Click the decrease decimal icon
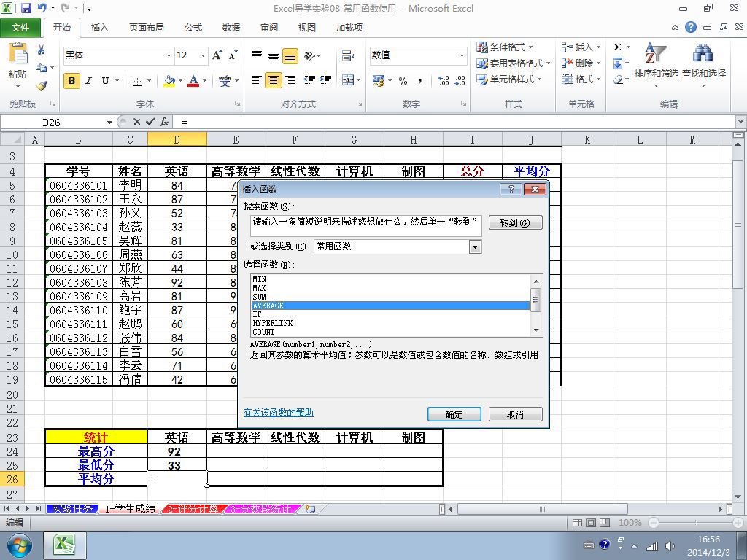The height and width of the screenshot is (560, 747). click(460, 80)
